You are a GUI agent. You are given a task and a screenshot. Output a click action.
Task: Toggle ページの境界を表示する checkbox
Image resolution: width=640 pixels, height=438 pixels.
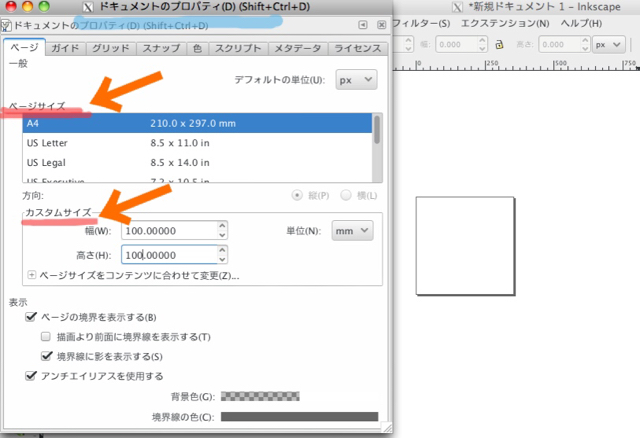pyautogui.click(x=31, y=317)
